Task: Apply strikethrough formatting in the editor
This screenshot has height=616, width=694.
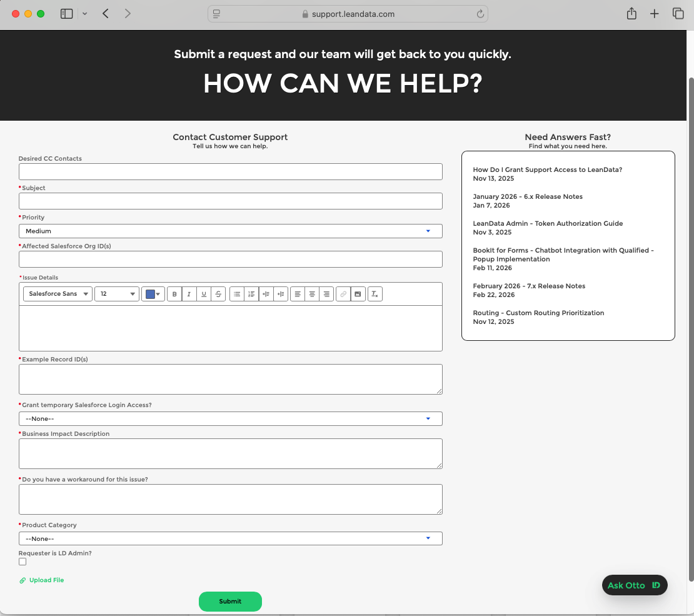Action: [218, 294]
